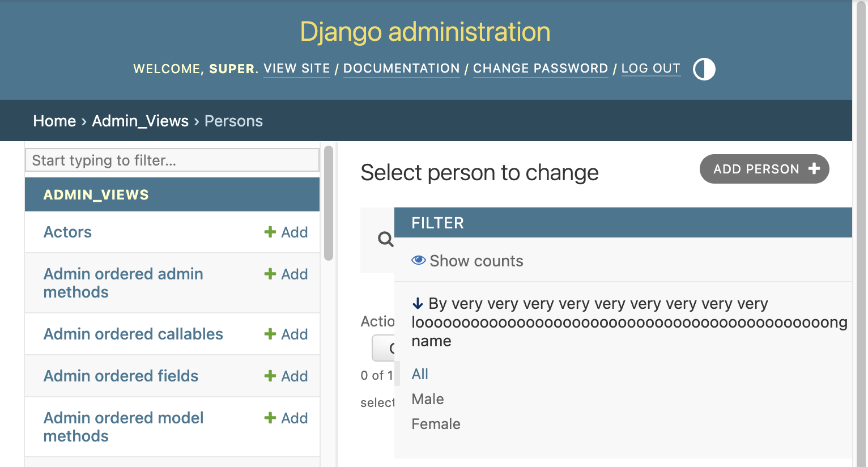Screen dimensions: 868x467
Task: Toggle the light/dark theme icon
Action: 704,69
